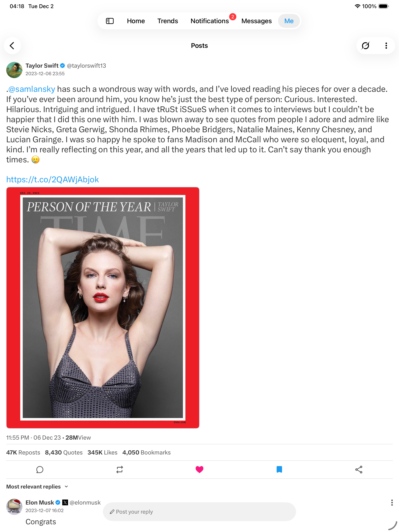The width and height of the screenshot is (399, 532).
Task: Unlike the post with heart icon
Action: click(x=199, y=470)
